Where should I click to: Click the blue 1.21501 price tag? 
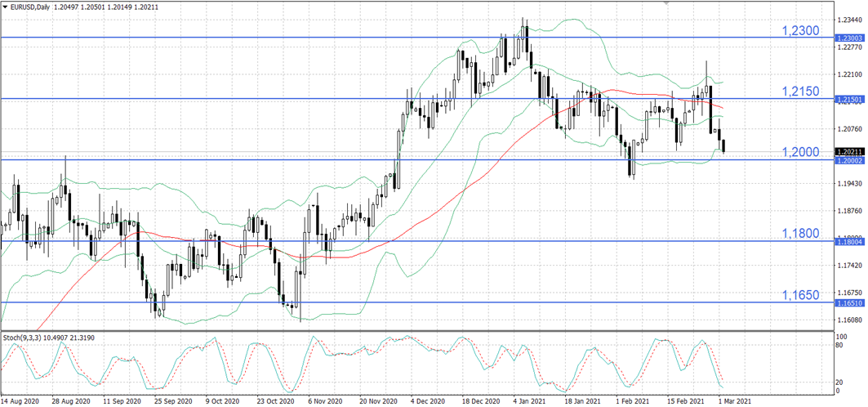[850, 99]
